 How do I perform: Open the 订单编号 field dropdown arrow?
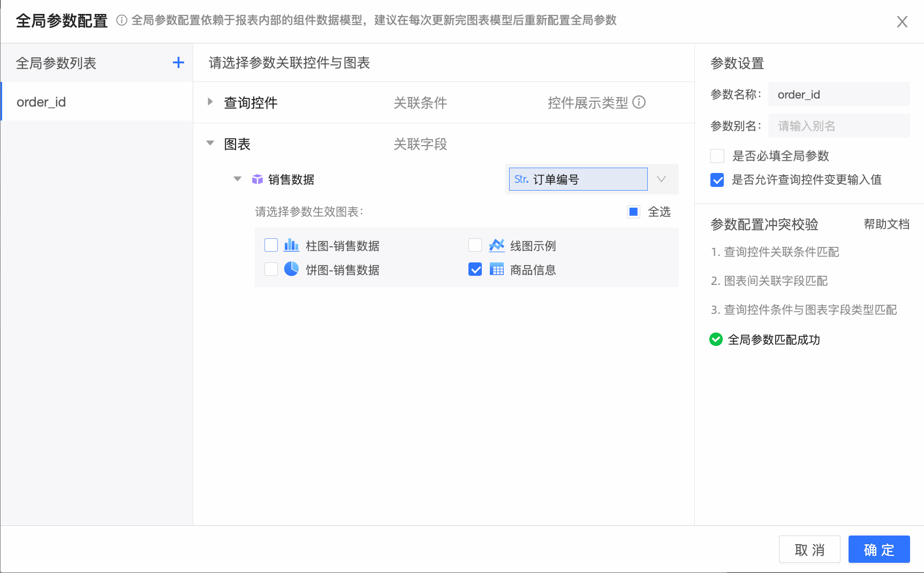(662, 179)
